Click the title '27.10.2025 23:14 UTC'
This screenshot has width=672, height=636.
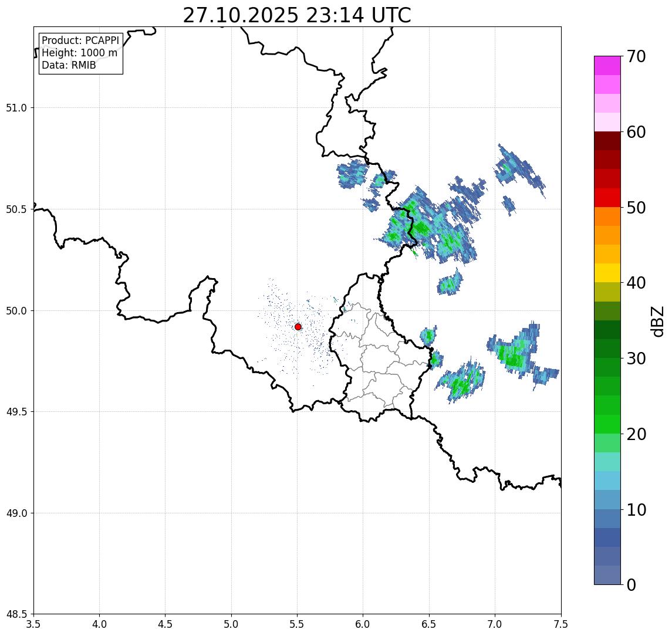[x=297, y=15]
